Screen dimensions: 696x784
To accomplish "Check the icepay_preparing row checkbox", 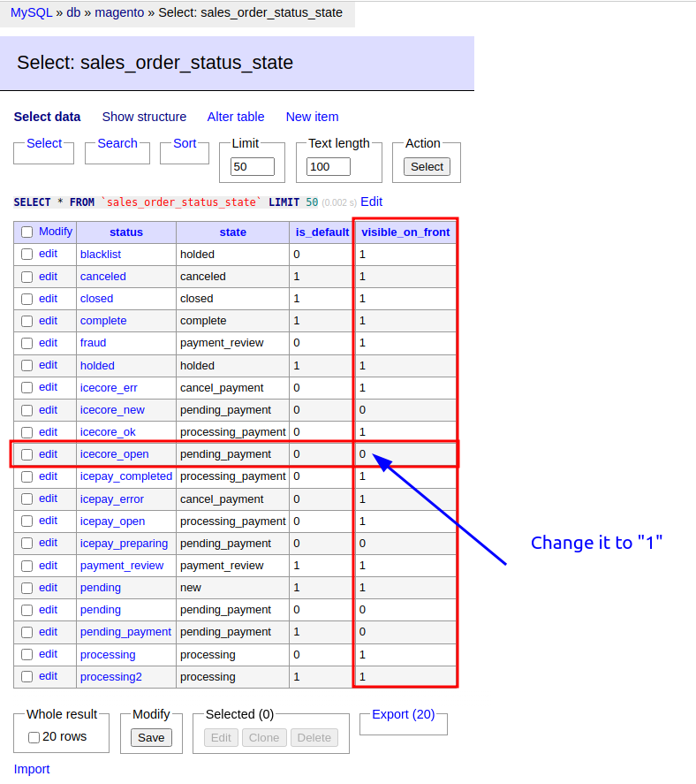I will 27,544.
